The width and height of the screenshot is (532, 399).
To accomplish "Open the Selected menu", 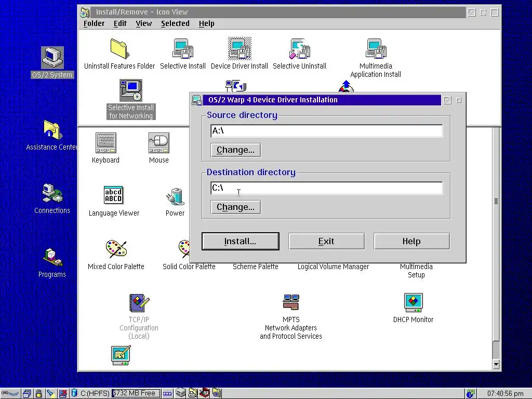I will tap(175, 23).
